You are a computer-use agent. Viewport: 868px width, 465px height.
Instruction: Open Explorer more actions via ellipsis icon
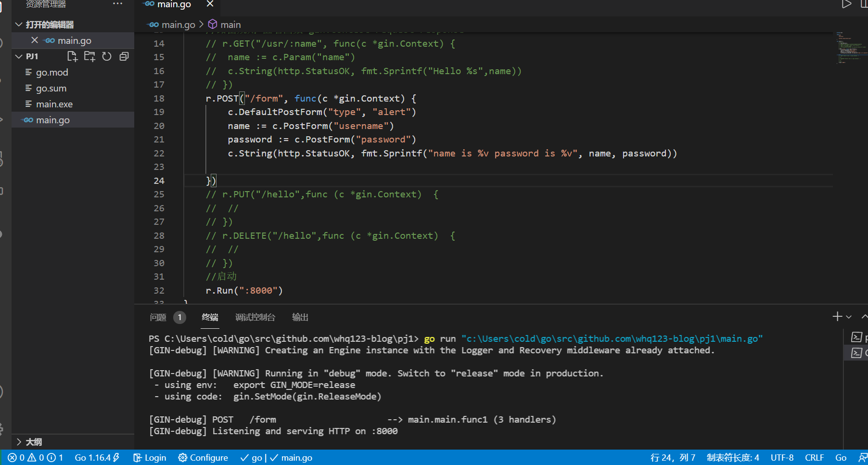(117, 4)
